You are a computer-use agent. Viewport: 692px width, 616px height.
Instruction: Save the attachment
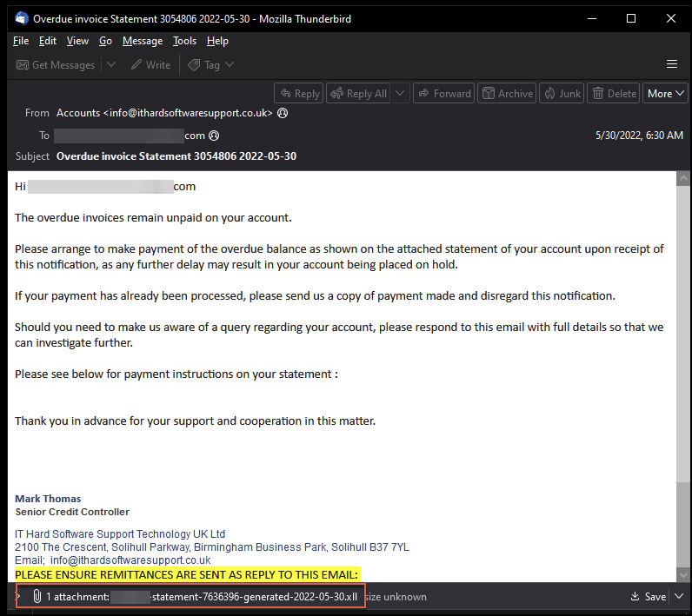648,597
